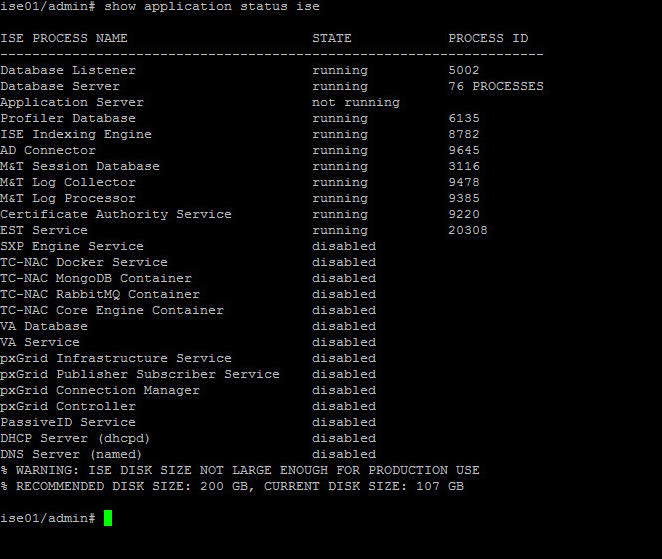Click the 'RECOMMENDED DISK SIZE: 200 GB' text
Image resolution: width=662 pixels, height=559 pixels.
click(132, 486)
